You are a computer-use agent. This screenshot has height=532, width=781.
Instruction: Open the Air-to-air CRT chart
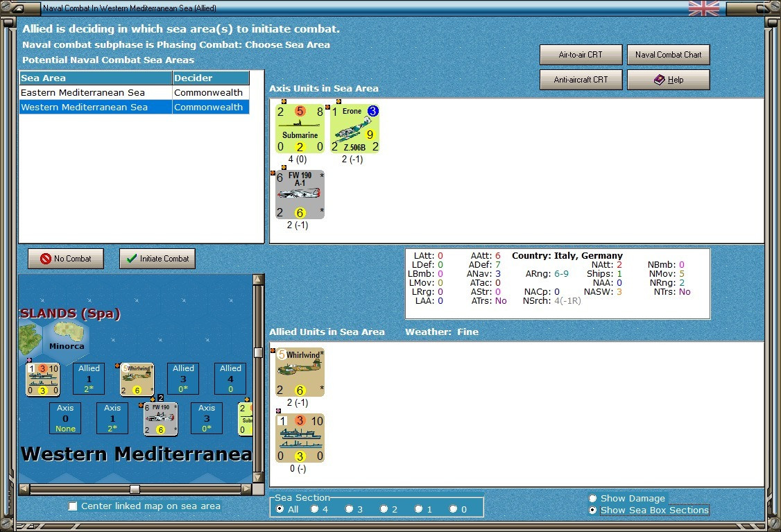click(581, 55)
